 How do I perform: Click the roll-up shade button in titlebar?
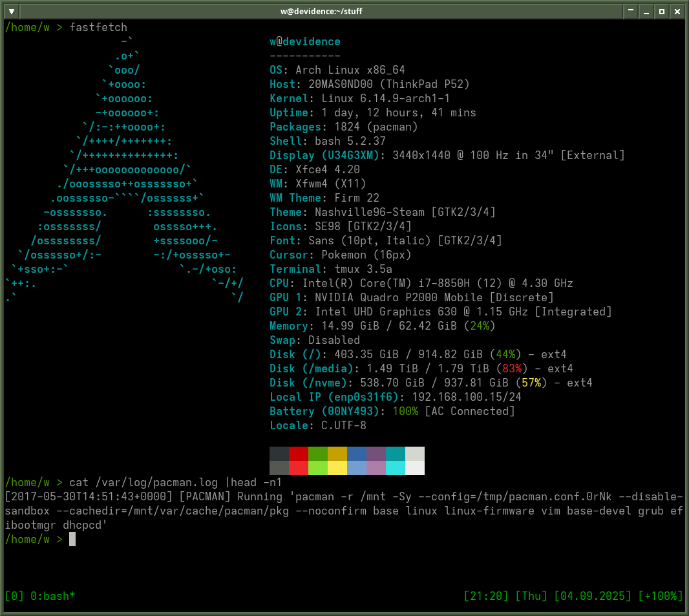pyautogui.click(x=631, y=12)
